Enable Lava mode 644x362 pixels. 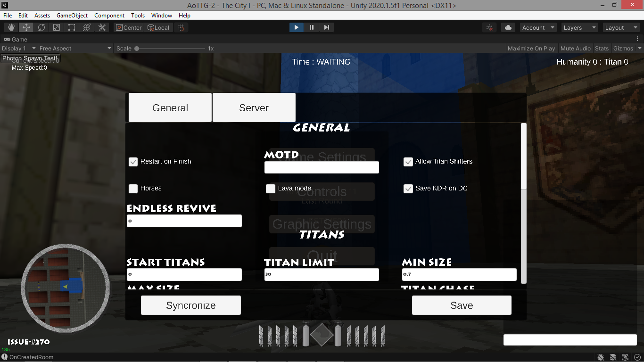pyautogui.click(x=270, y=188)
